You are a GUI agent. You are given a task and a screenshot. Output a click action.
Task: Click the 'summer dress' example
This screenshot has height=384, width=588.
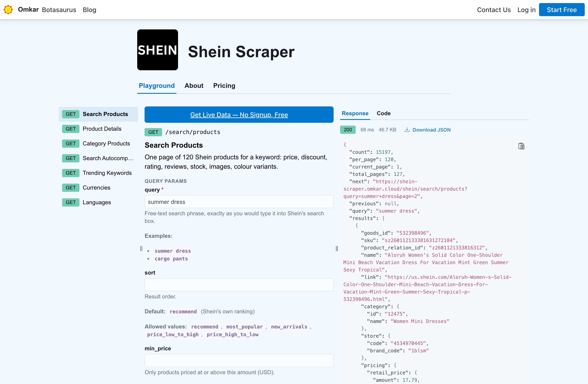(x=173, y=251)
